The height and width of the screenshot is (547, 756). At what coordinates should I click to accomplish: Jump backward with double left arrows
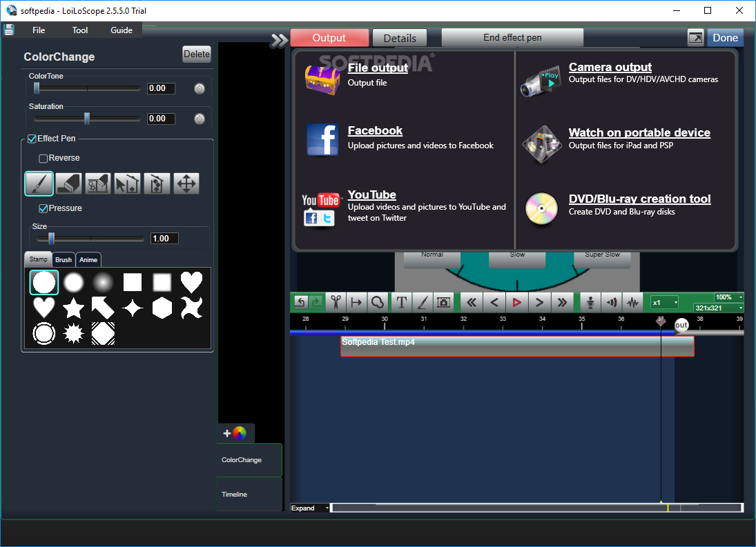pyautogui.click(x=471, y=302)
